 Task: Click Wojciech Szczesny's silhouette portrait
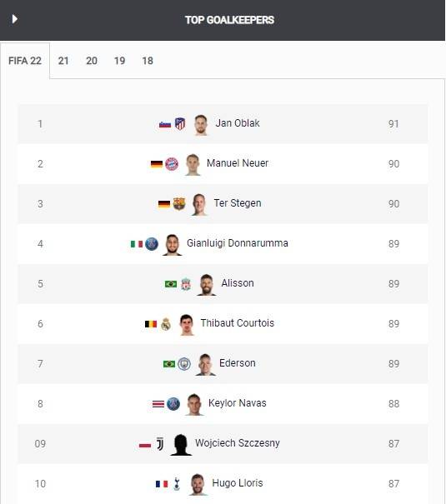pos(181,445)
